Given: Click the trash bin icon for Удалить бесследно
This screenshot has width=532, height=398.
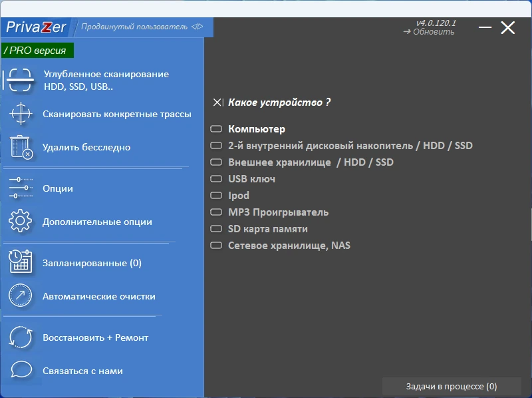Looking at the screenshot, I should tap(21, 147).
